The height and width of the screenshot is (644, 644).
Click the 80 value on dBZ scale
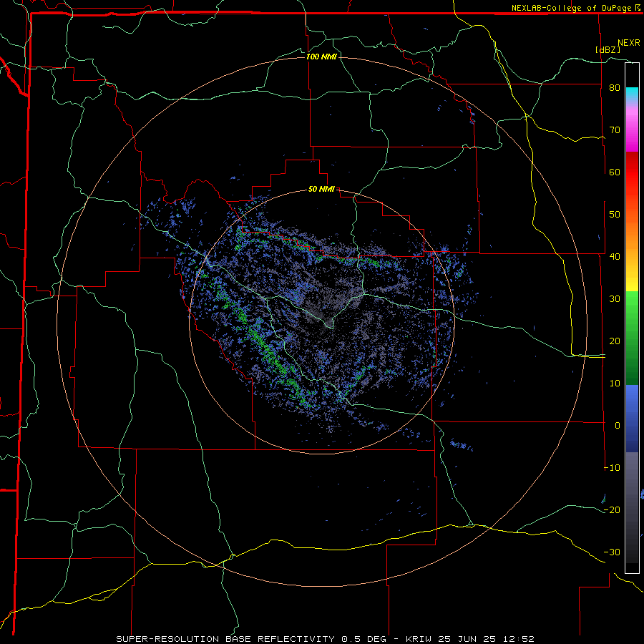click(615, 88)
